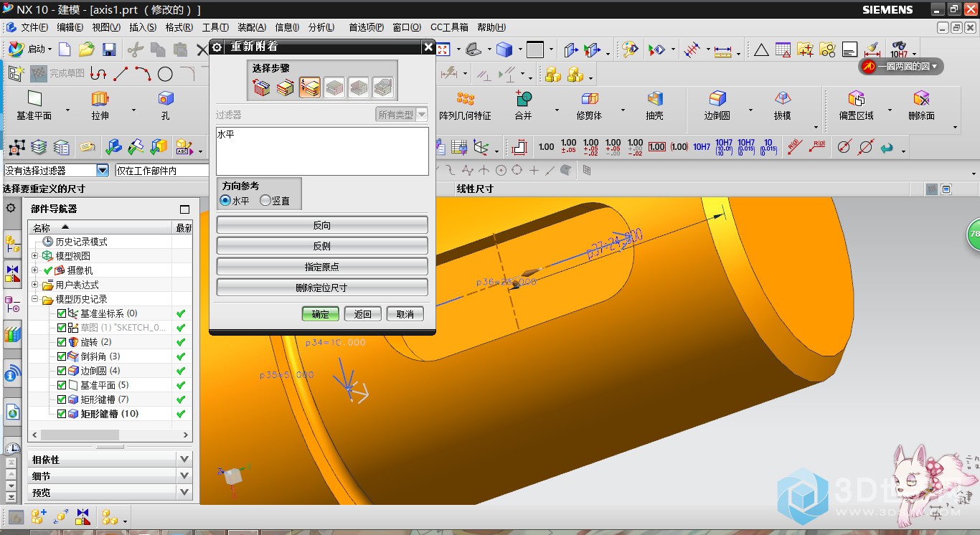Toggle checkbox for 基准坐标系 (0)
The image size is (980, 535).
click(61, 313)
